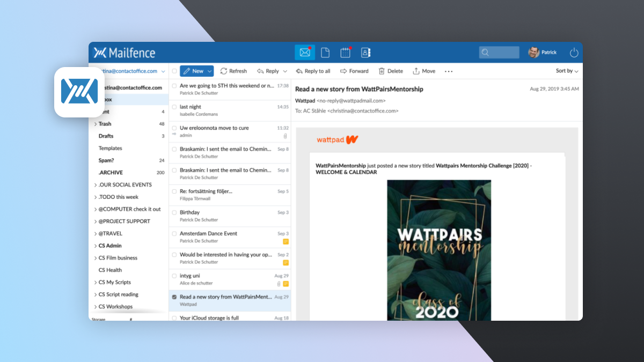Screen dimensions: 644x362
Task: Expand the .TODO this week folder
Action: coord(96,197)
